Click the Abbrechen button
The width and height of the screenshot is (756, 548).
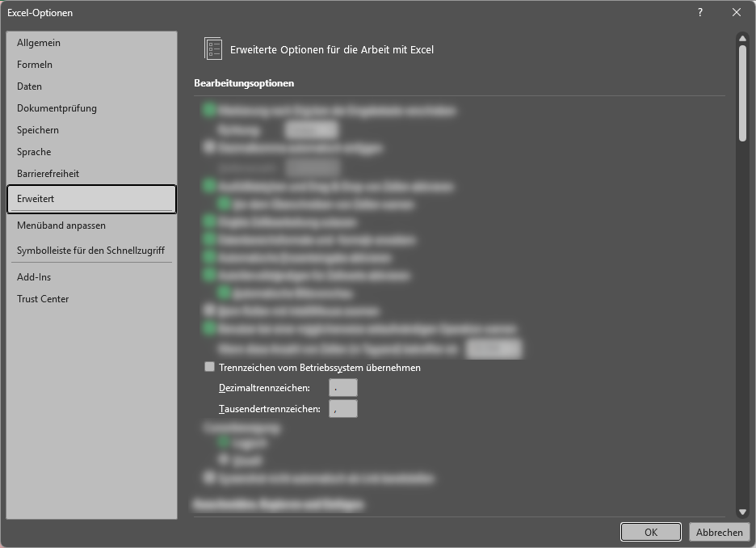click(x=720, y=532)
